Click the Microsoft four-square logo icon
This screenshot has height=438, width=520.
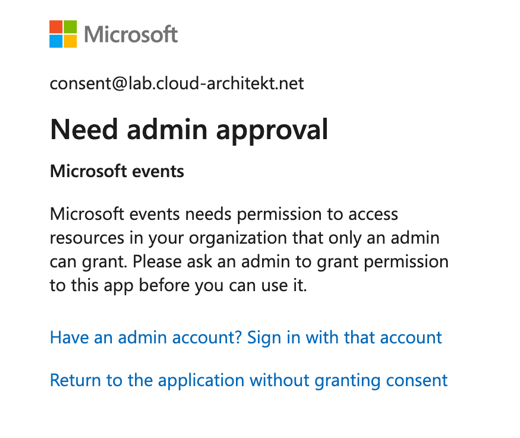[63, 34]
